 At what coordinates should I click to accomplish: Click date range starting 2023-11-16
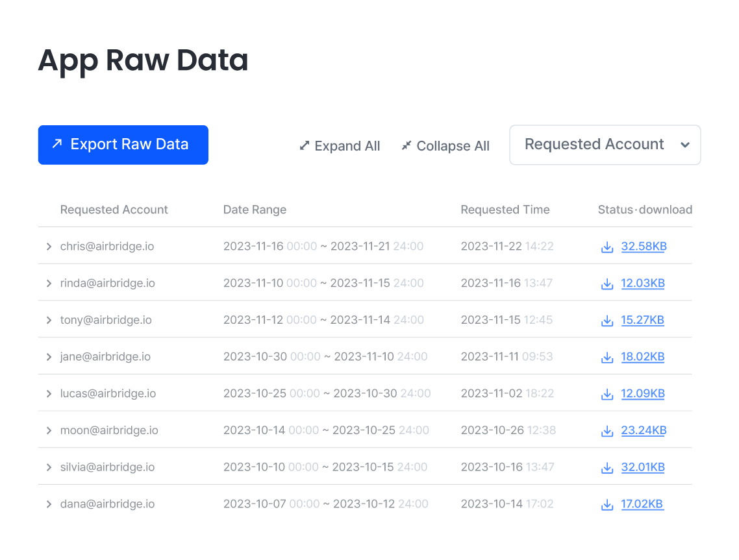click(323, 247)
